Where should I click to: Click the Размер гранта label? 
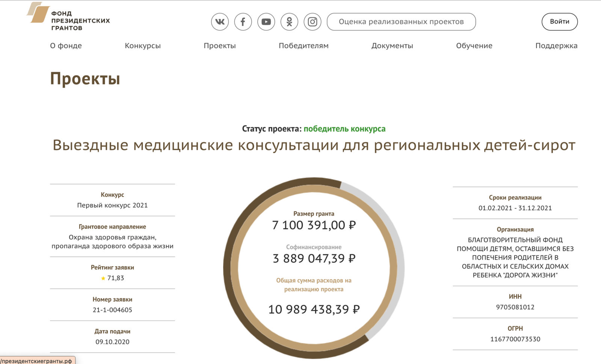click(314, 214)
